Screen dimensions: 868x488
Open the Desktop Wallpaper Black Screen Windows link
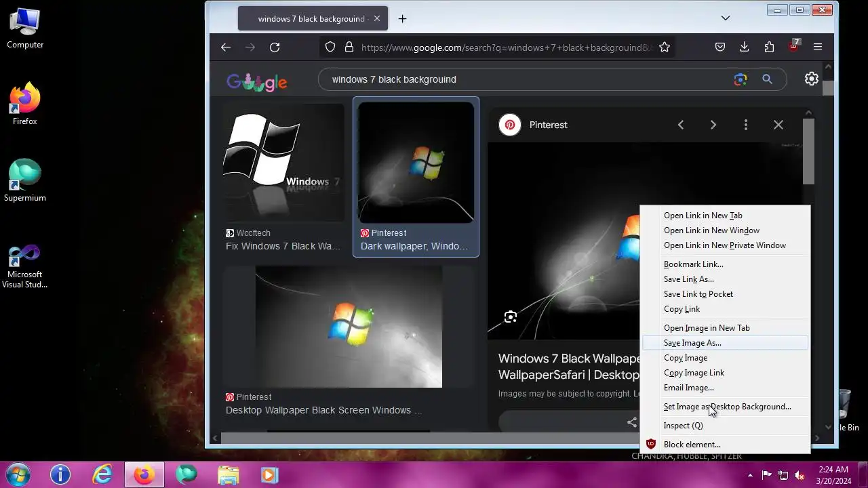tap(324, 410)
